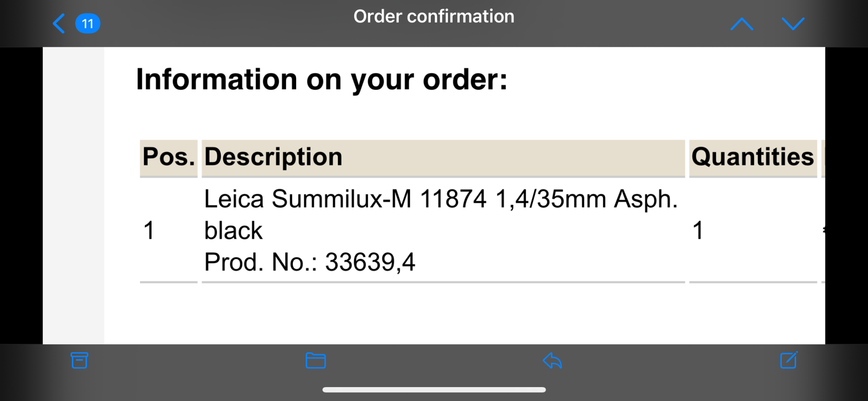The width and height of the screenshot is (868, 401).
Task: Select the "Description" column header
Action: click(x=273, y=157)
